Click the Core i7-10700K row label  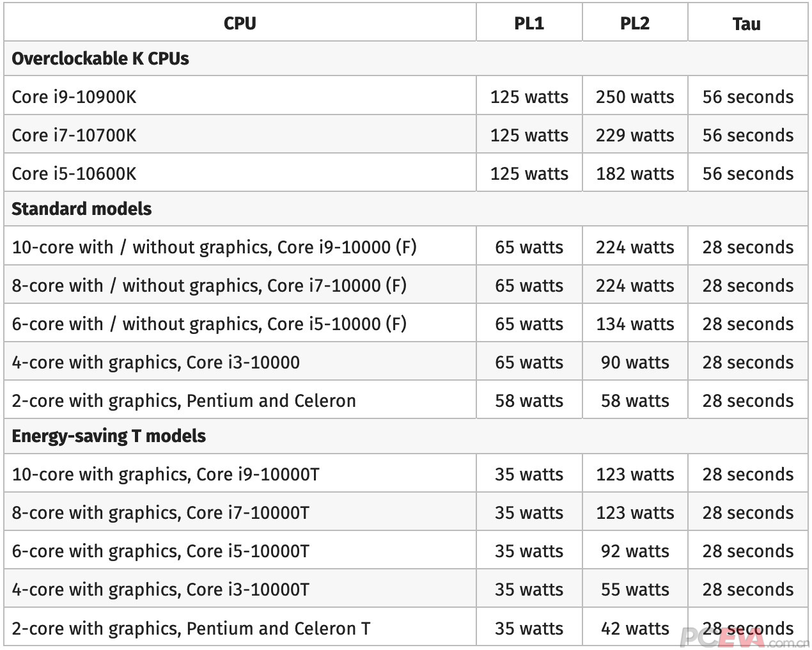pyautogui.click(x=74, y=136)
